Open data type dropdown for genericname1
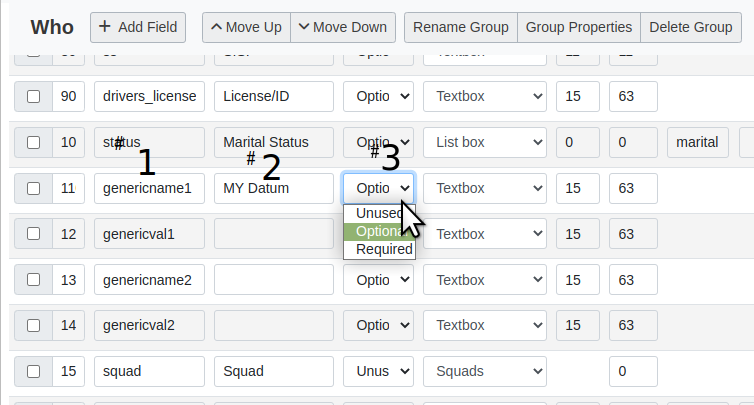754x405 pixels. tap(485, 188)
